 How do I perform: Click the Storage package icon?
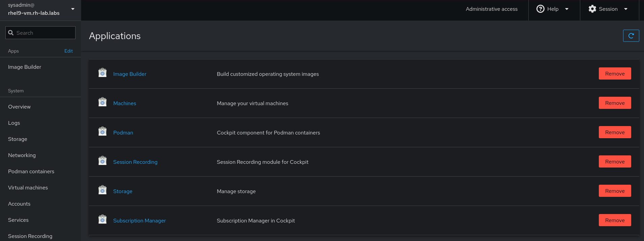(103, 190)
